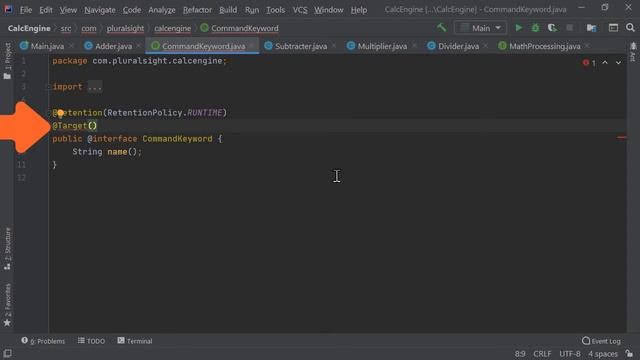Open the Run menu
Viewport: 640px width, 360px height.
coord(252,10)
